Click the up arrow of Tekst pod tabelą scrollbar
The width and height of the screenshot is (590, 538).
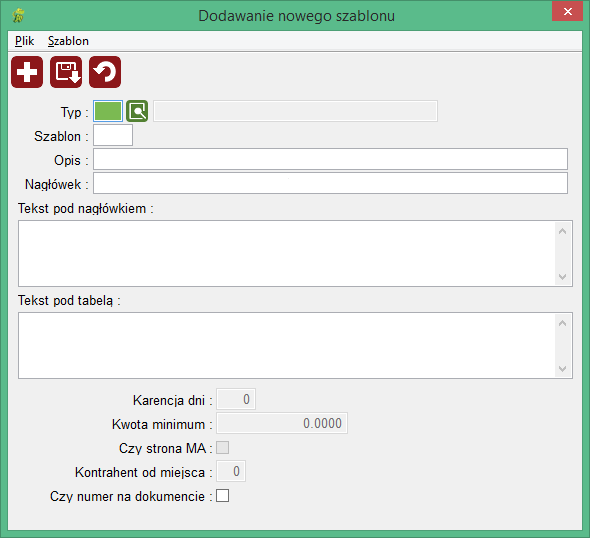(x=563, y=323)
